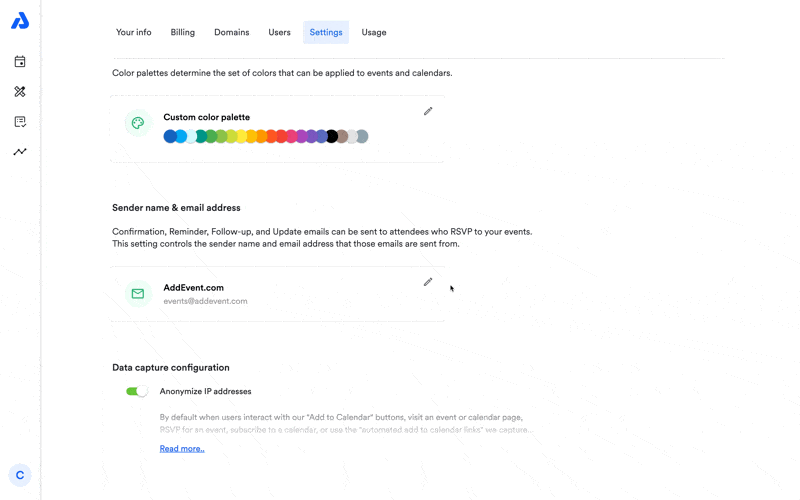800x500 pixels.
Task: Click the Custom color palette title
Action: pos(207,117)
